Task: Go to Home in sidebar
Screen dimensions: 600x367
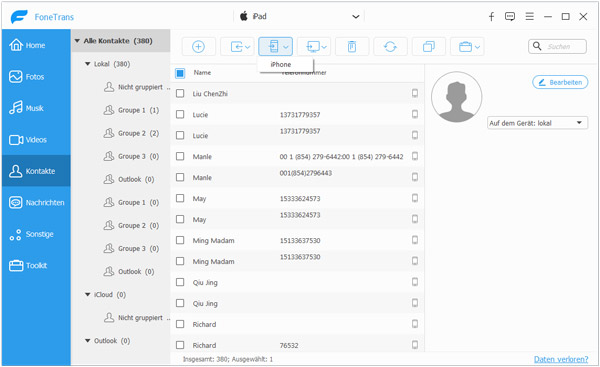Action: coord(36,45)
